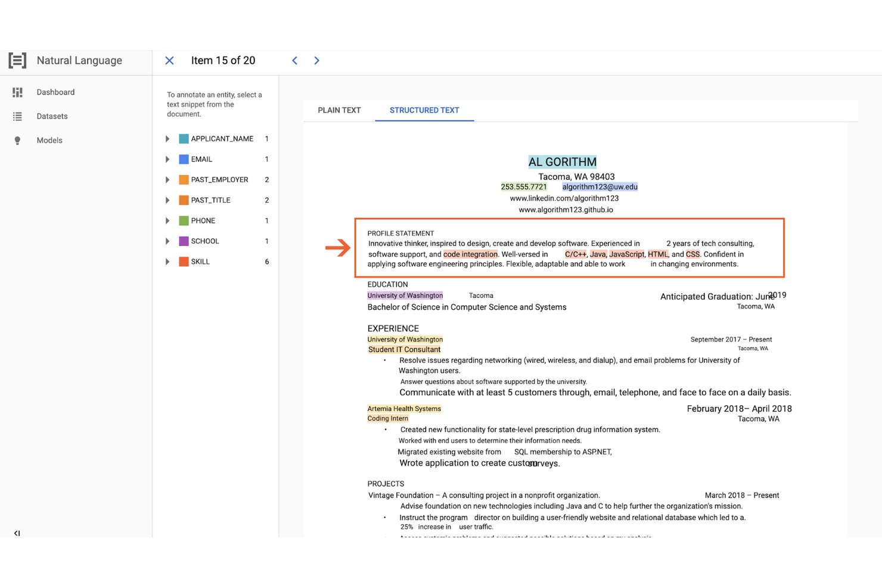This screenshot has width=882, height=588.
Task: Click the Natural Language product title
Action: (79, 60)
